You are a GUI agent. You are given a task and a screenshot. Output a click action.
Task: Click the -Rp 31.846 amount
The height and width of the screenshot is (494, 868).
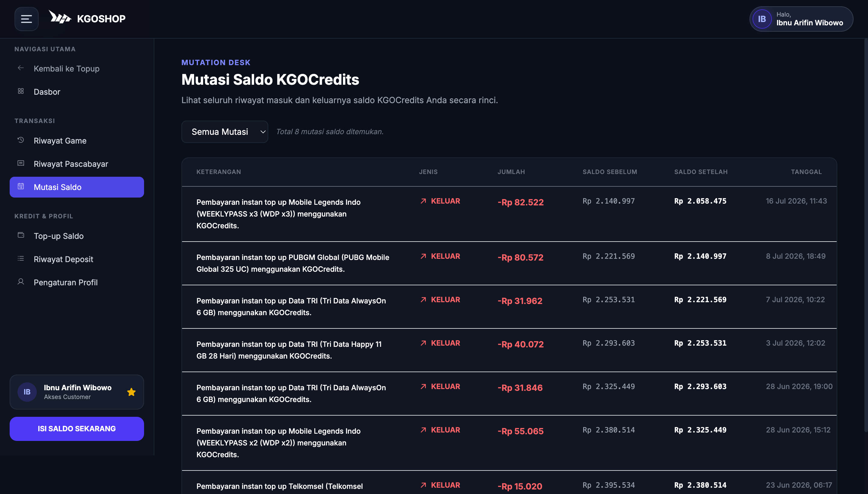(520, 388)
